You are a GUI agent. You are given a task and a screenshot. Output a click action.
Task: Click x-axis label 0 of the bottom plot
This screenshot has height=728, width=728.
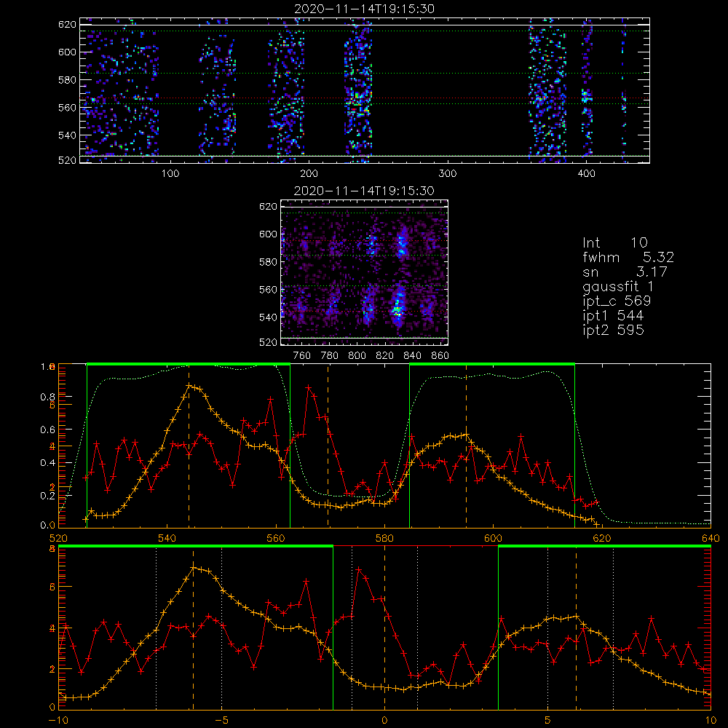click(384, 721)
